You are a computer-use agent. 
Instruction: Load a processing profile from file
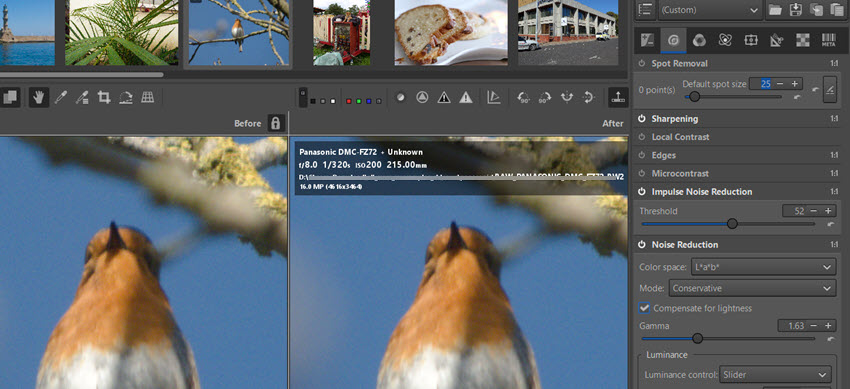click(x=775, y=10)
